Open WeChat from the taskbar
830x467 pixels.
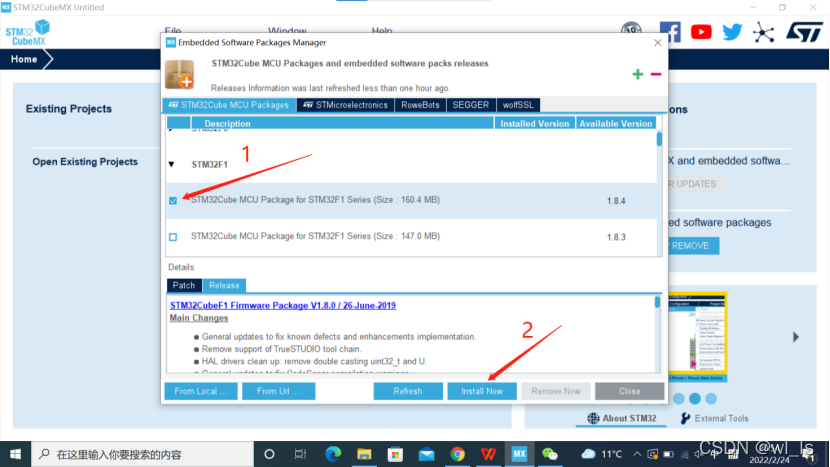click(550, 454)
